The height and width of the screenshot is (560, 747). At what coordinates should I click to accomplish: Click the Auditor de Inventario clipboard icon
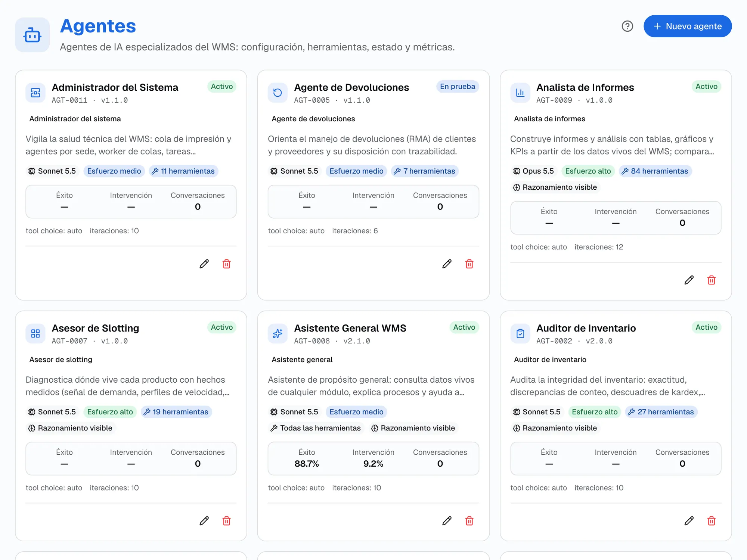pyautogui.click(x=520, y=333)
